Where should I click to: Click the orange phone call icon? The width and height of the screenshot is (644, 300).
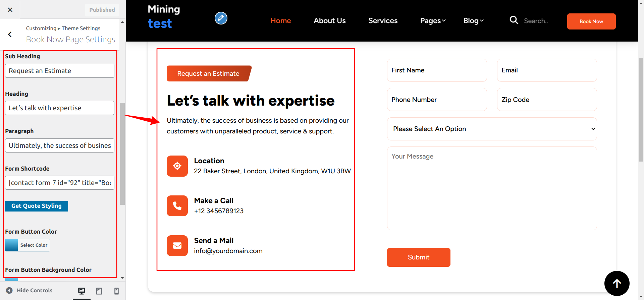[177, 206]
